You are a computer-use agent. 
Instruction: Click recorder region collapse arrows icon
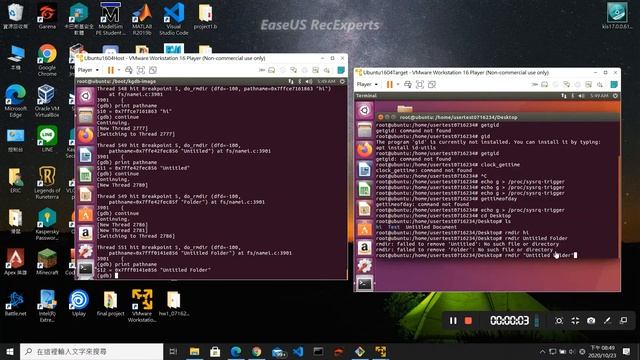[x=575, y=320]
